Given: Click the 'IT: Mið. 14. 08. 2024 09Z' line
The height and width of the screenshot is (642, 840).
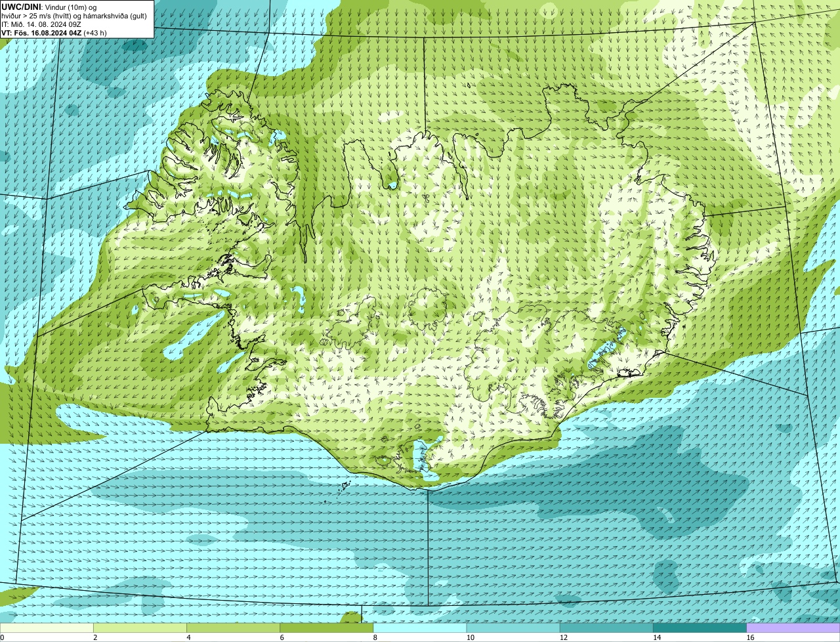Looking at the screenshot, I should pos(41,24).
